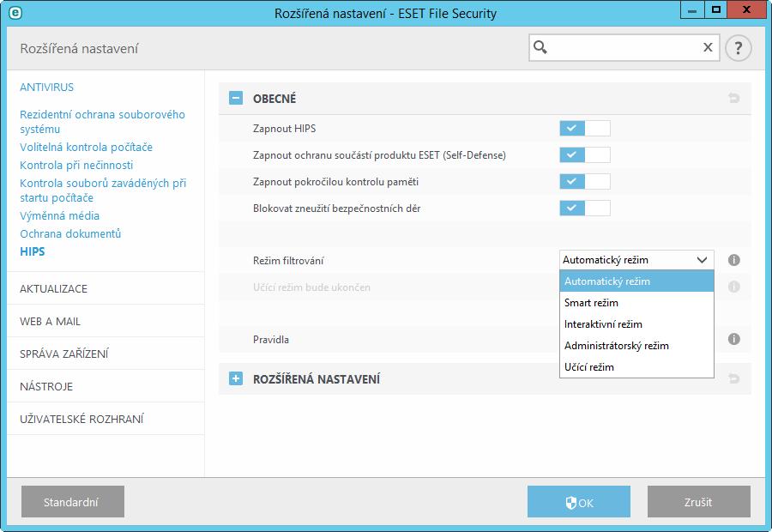Click the Zrušit button
Viewport: 772px width, 532px height.
[699, 501]
